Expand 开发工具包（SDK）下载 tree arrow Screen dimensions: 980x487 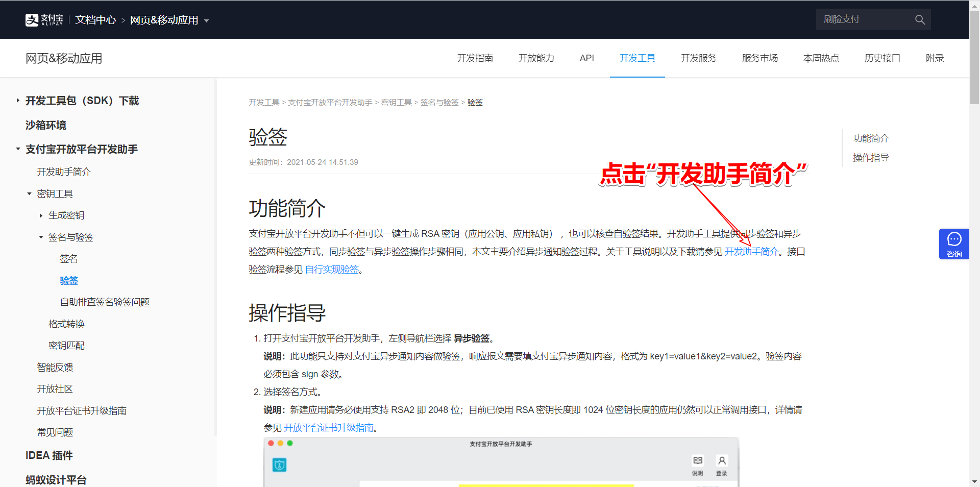click(x=18, y=101)
